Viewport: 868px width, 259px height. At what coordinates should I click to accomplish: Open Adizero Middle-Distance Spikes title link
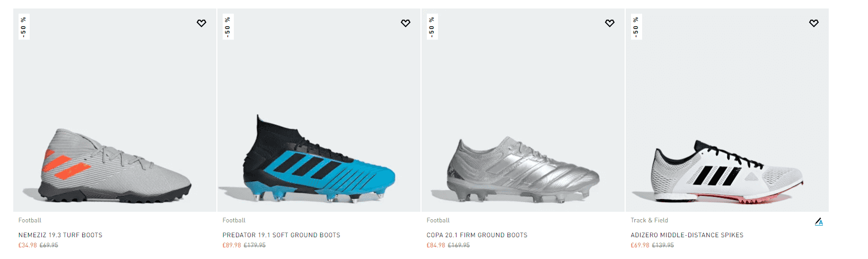coord(687,235)
